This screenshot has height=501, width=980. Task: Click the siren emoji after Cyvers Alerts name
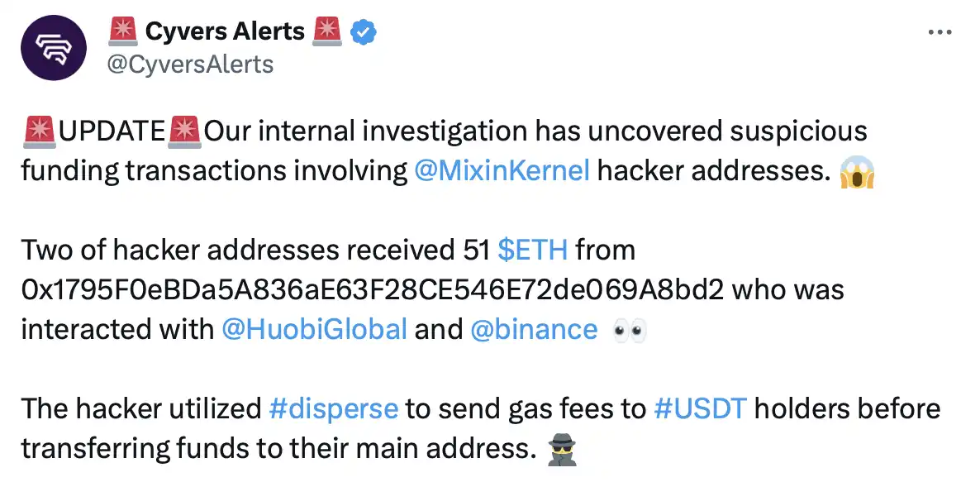[328, 32]
